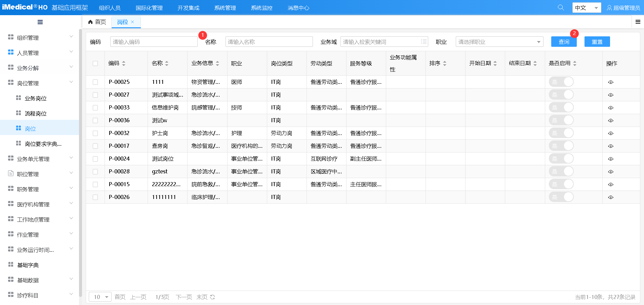The width and height of the screenshot is (644, 305).
Task: Open the 中文 language dropdown
Action: [586, 7]
